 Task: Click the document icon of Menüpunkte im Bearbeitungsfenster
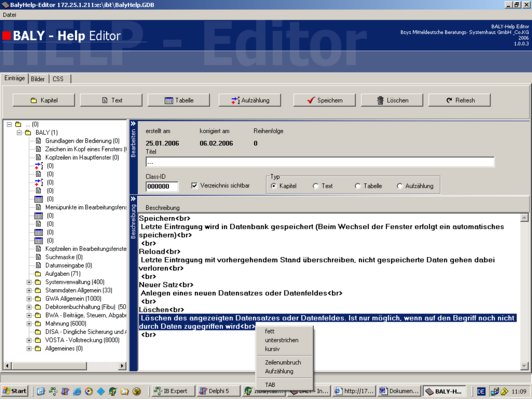click(38, 207)
